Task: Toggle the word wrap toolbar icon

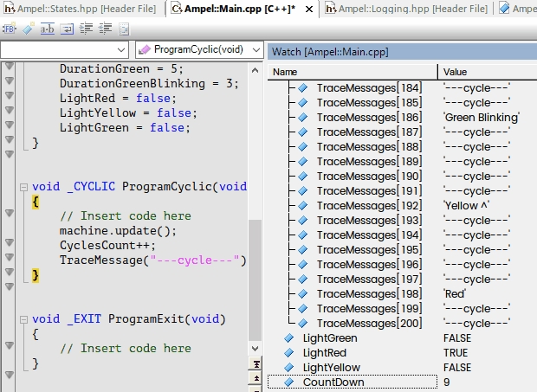Action: point(67,29)
